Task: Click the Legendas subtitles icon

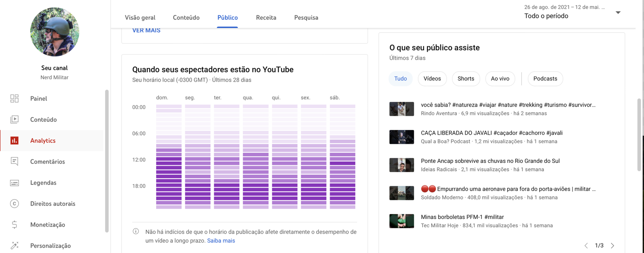Action: click(x=14, y=183)
